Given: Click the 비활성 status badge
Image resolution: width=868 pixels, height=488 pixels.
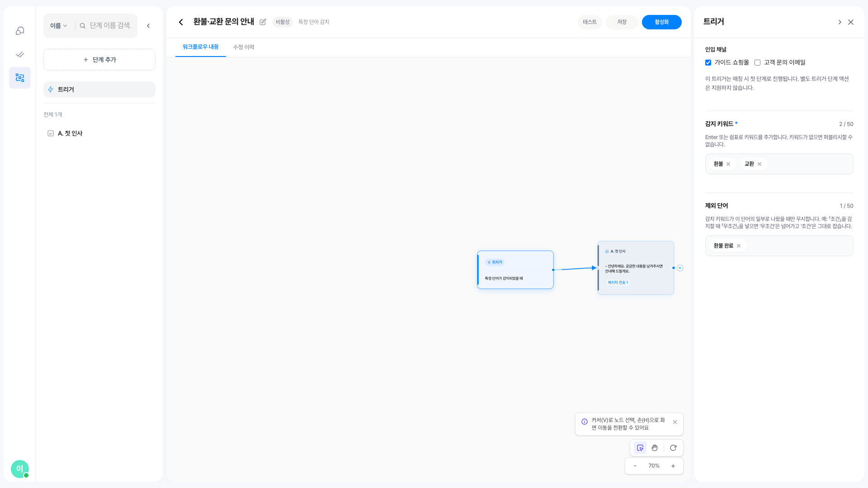Looking at the screenshot, I should click(283, 22).
